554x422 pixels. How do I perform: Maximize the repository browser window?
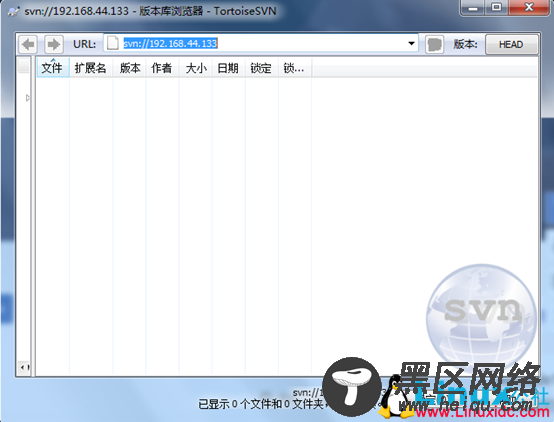[x=496, y=7]
